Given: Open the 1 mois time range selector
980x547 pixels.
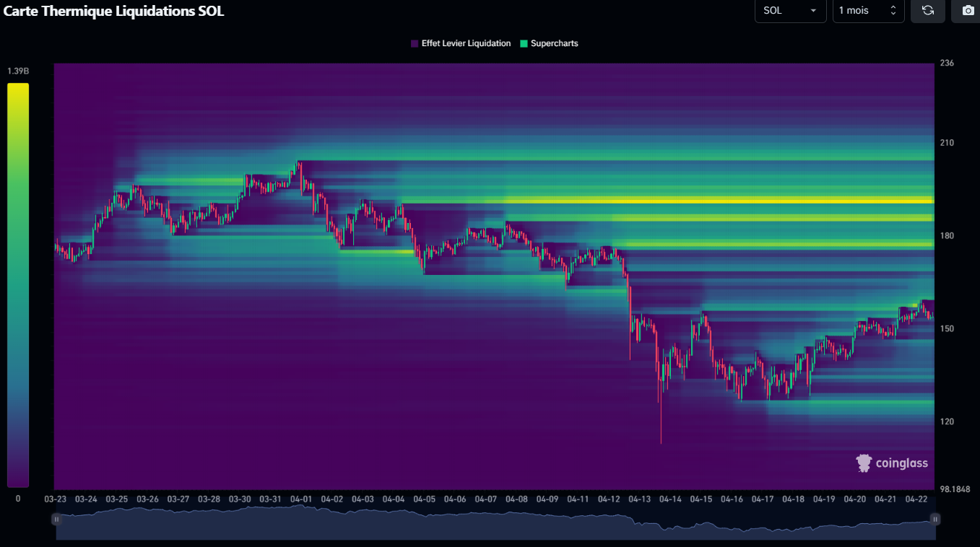Looking at the screenshot, I should pyautogui.click(x=868, y=11).
